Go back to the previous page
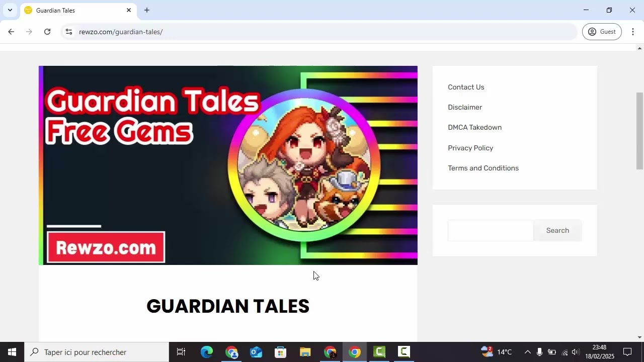The image size is (644, 362). [11, 32]
